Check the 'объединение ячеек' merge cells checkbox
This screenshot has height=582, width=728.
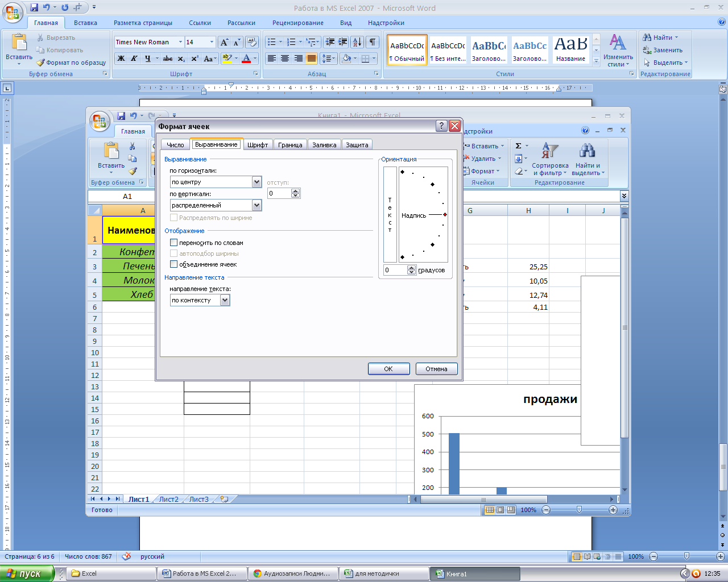pos(174,264)
